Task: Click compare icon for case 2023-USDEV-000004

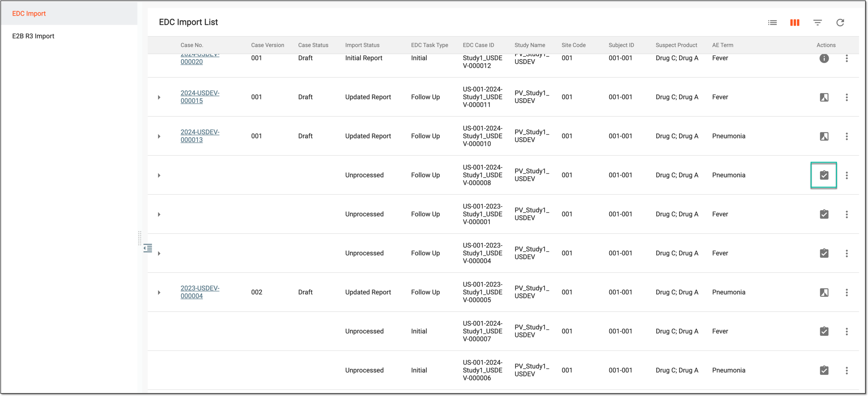Action: tap(824, 293)
